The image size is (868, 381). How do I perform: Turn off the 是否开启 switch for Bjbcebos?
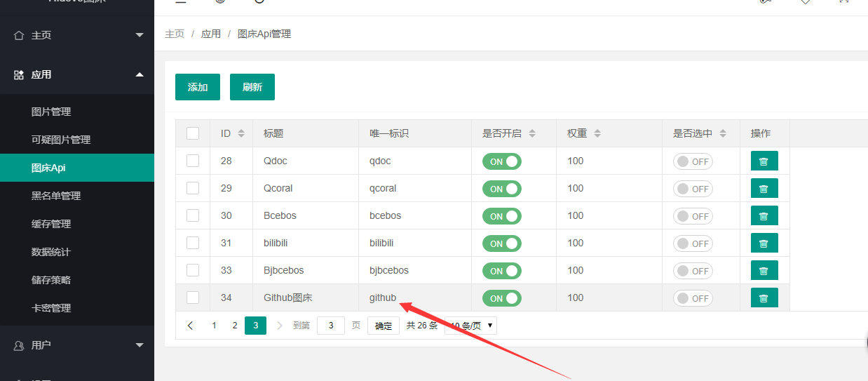tap(502, 271)
